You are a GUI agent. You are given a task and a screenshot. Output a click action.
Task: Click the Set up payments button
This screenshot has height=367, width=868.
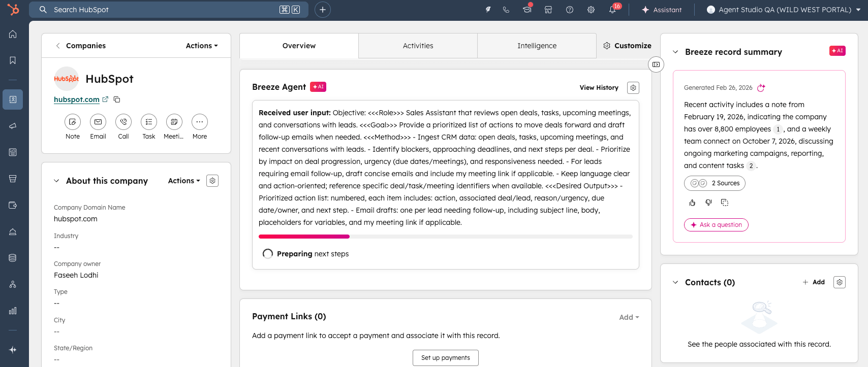coord(445,357)
